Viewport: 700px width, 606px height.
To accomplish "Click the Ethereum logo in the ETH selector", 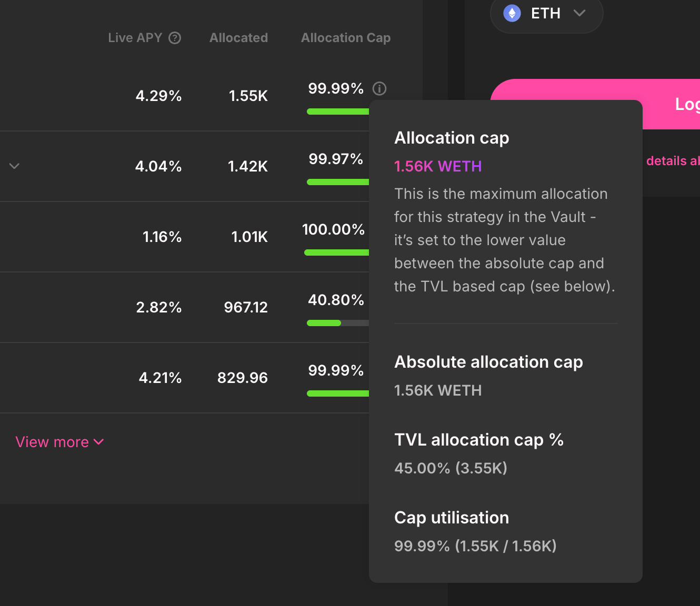I will (x=512, y=13).
